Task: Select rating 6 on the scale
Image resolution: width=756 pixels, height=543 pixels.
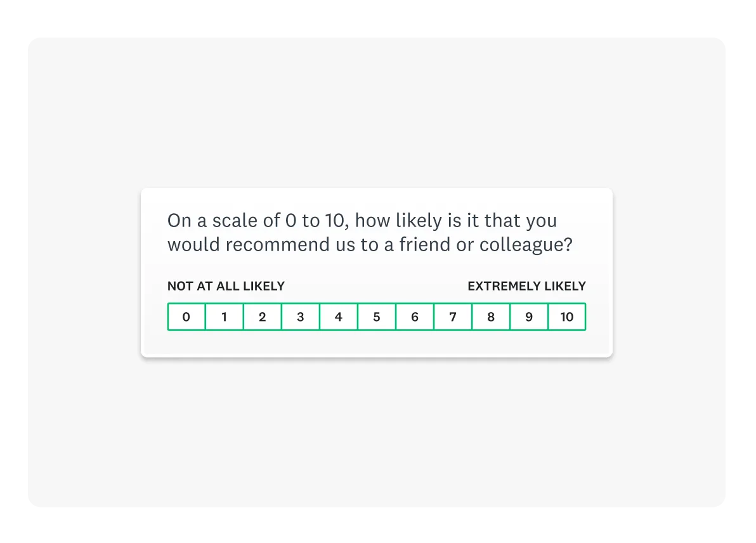Action: coord(415,317)
